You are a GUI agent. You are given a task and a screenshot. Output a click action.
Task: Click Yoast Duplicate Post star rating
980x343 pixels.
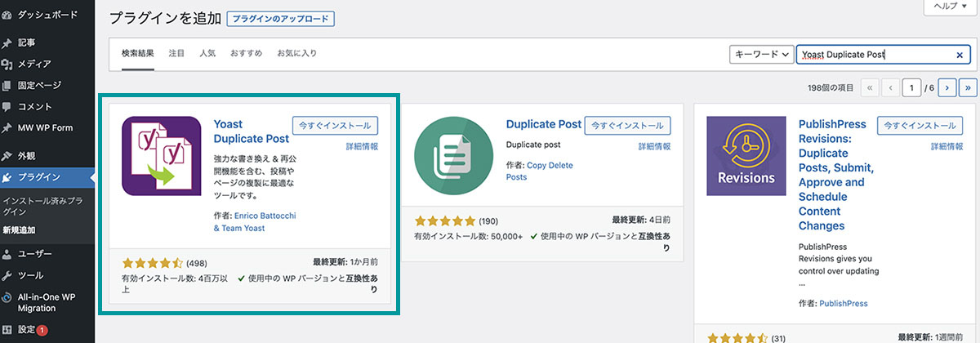(153, 264)
